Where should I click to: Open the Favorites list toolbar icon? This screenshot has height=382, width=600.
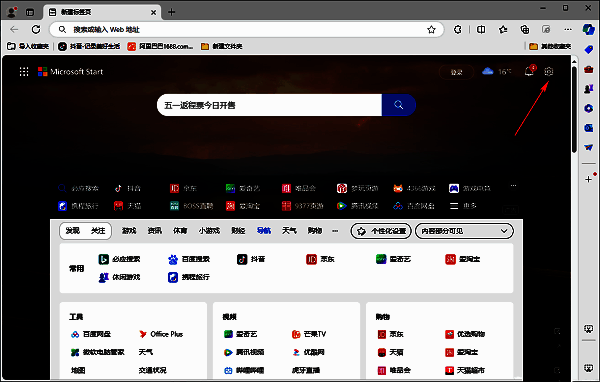503,29
